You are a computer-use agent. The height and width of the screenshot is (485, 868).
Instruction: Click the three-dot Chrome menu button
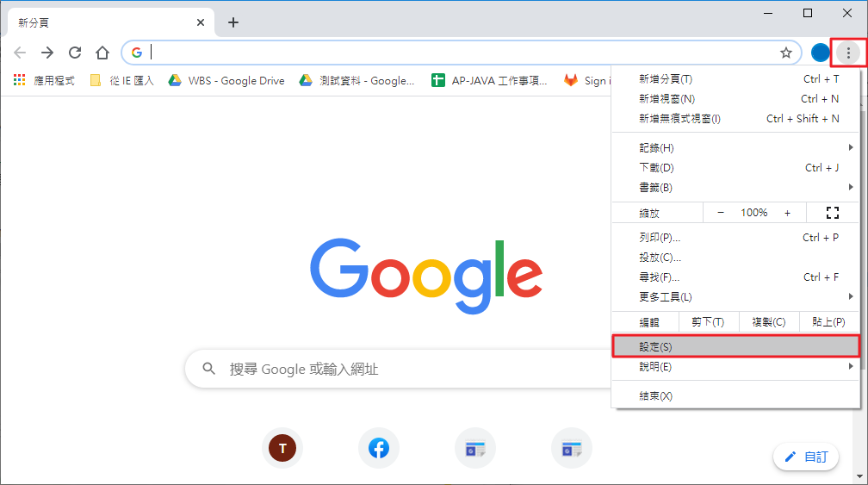pos(848,53)
